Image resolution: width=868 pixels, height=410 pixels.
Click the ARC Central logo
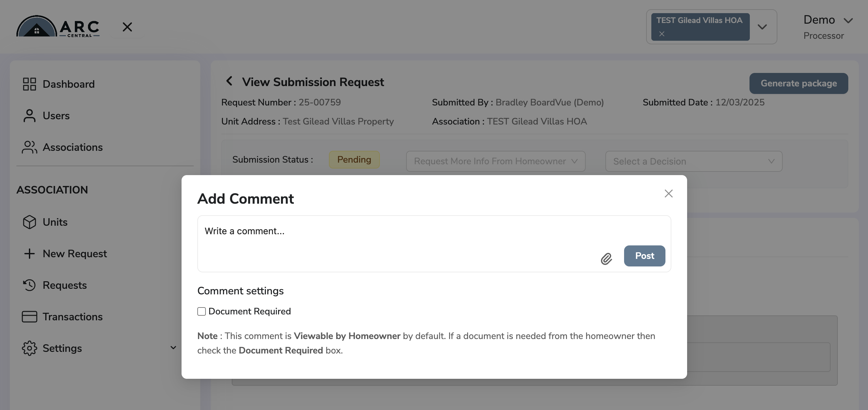(x=58, y=26)
